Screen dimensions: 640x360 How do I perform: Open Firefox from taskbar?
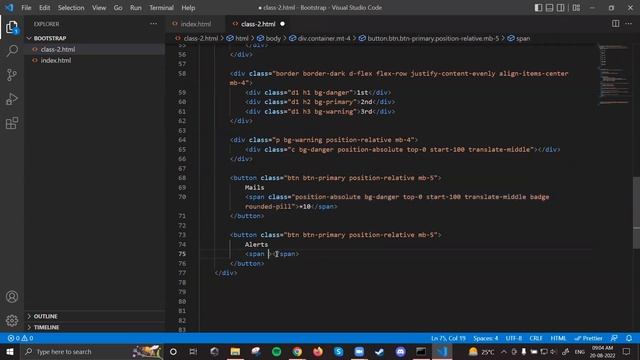click(x=318, y=351)
